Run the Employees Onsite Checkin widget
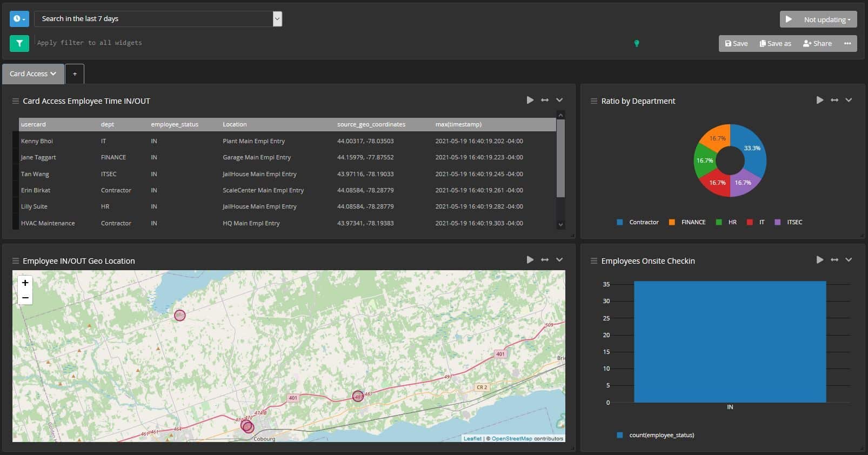Screen dimensions: 868x455 pyautogui.click(x=819, y=260)
